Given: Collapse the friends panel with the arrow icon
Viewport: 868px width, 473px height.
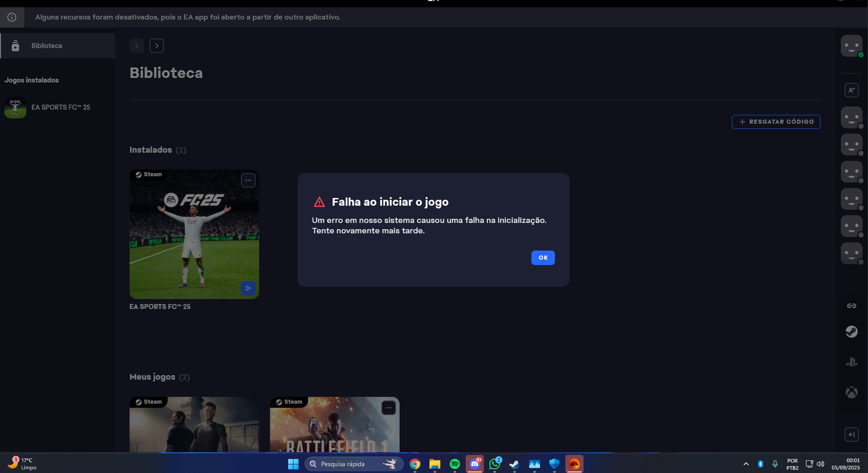Looking at the screenshot, I should [851, 434].
